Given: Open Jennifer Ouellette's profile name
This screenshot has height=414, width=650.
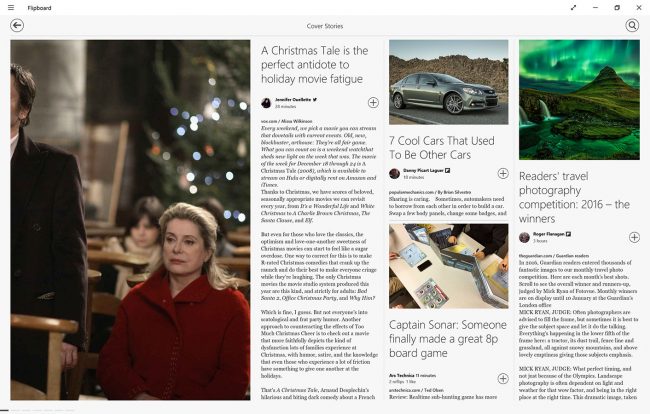Looking at the screenshot, I should point(293,99).
